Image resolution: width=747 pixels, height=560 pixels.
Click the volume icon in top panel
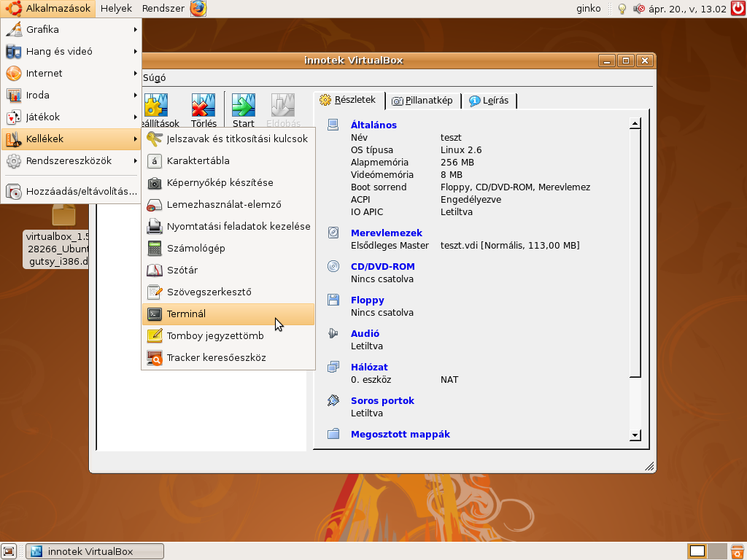638,9
